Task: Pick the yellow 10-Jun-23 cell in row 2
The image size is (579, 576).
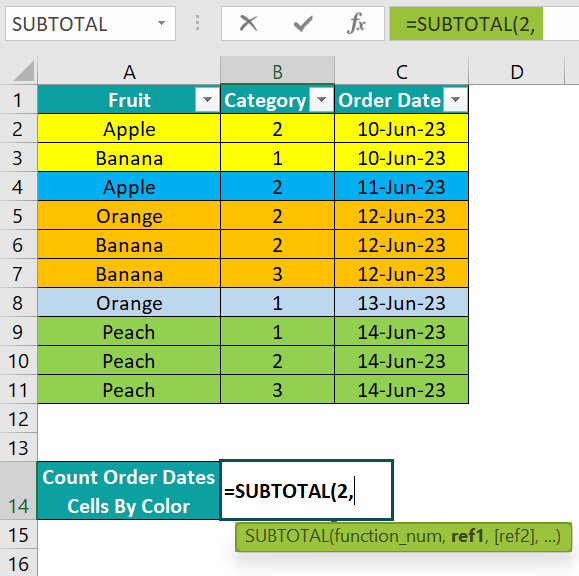Action: (401, 129)
